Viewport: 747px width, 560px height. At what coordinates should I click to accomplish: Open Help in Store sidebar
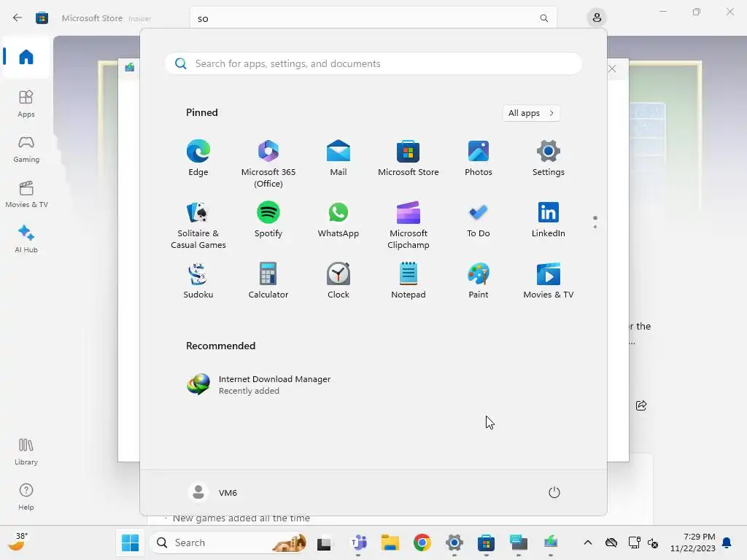26,497
